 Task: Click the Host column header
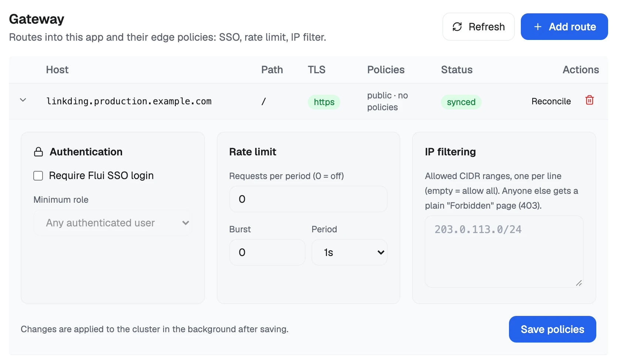tap(57, 70)
